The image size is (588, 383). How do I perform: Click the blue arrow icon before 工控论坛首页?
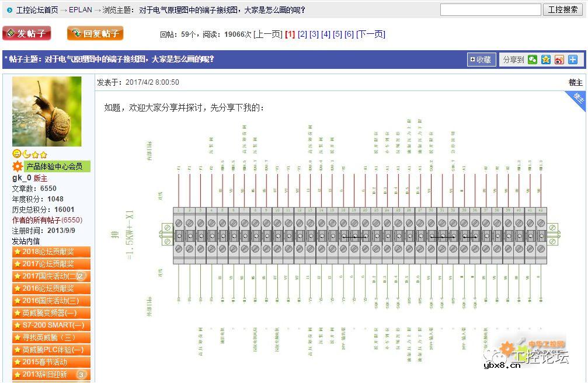(10, 10)
